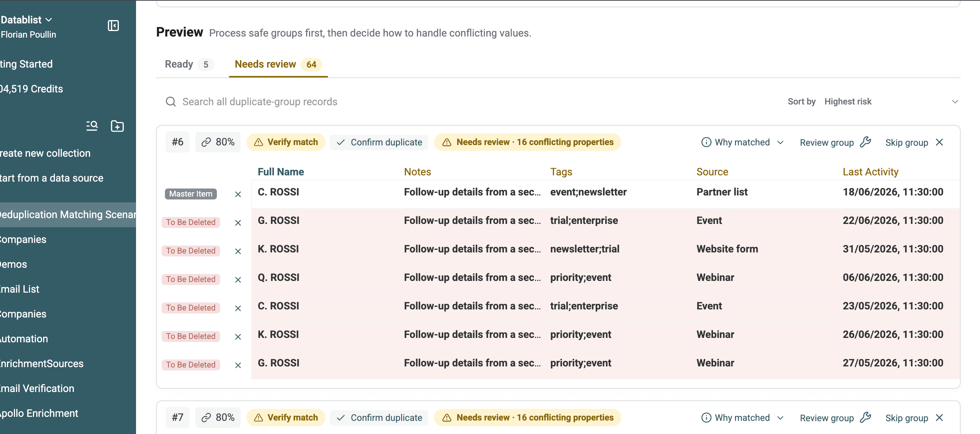Image resolution: width=980 pixels, height=434 pixels.
Task: Click the search list icon in the sidebar
Action: pos(92,126)
